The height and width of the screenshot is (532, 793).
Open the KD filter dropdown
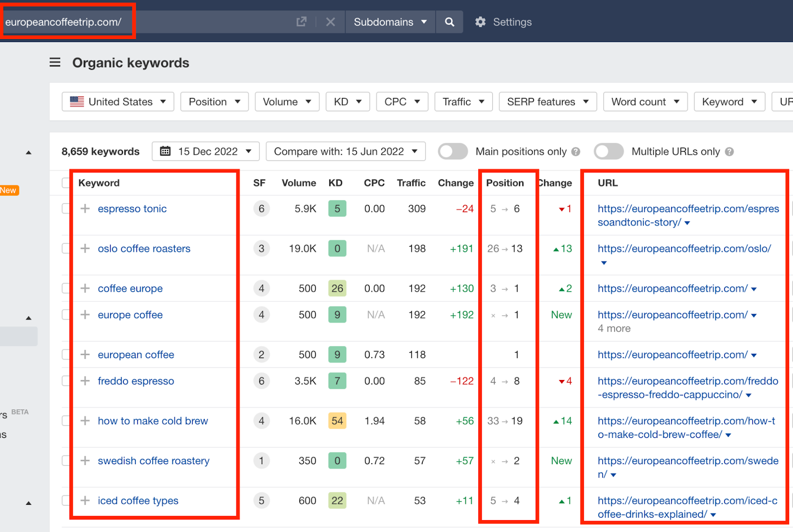point(347,102)
